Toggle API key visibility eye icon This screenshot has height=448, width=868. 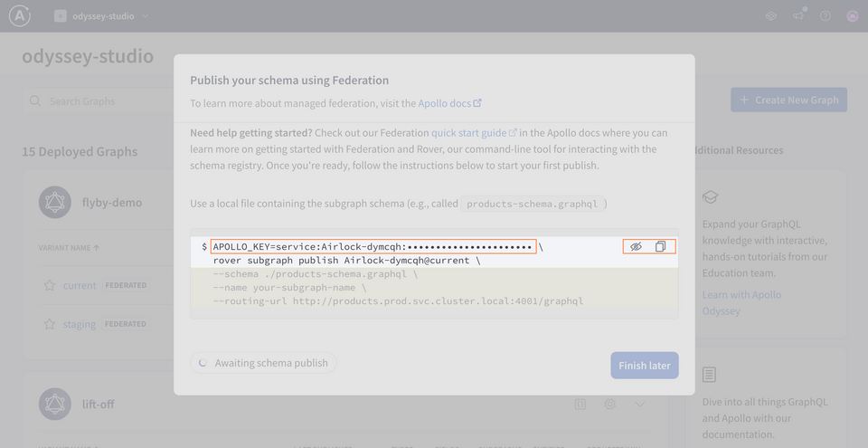point(636,247)
